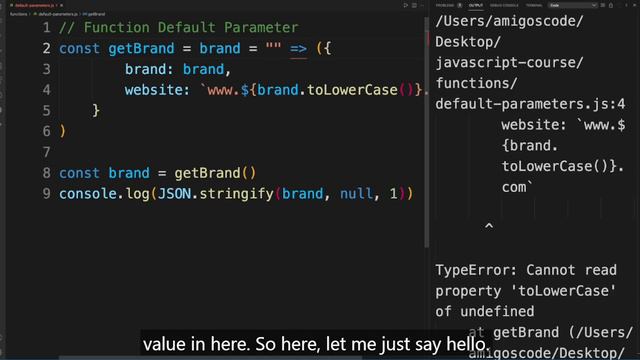Click the closing brace on line 5
Viewport: 640px width, 360px height.
[x=96, y=111]
